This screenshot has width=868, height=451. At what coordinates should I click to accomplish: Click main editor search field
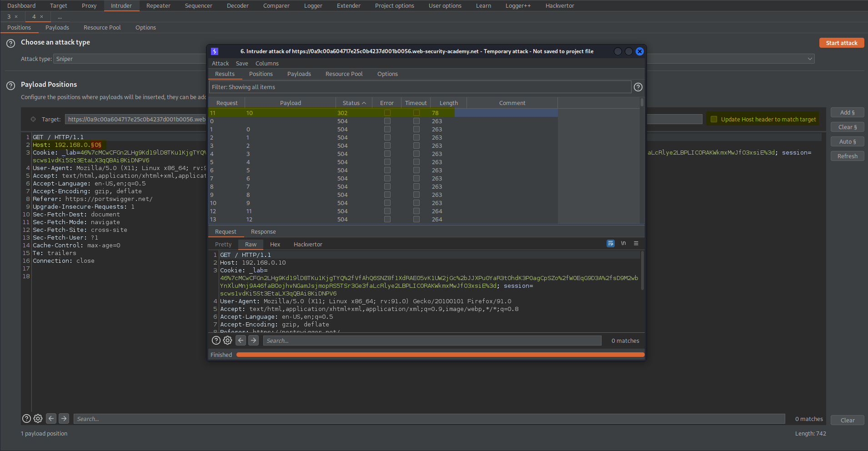pos(429,419)
